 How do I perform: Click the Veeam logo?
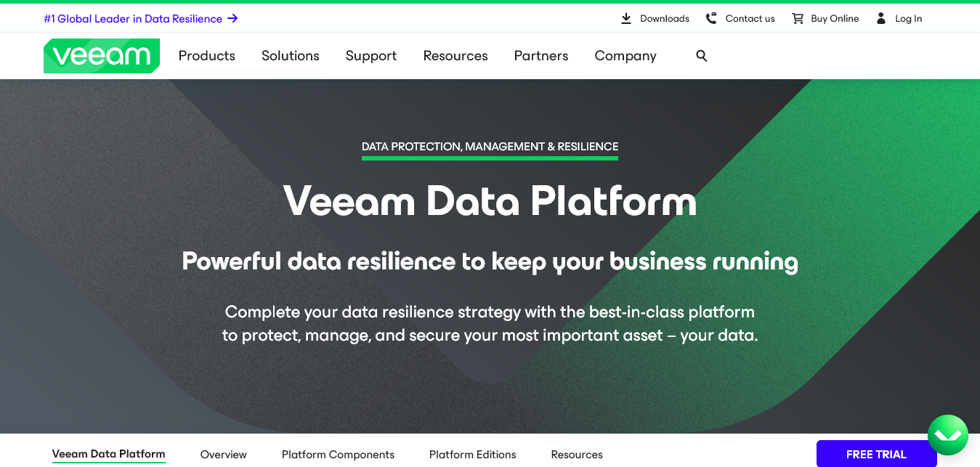point(101,55)
